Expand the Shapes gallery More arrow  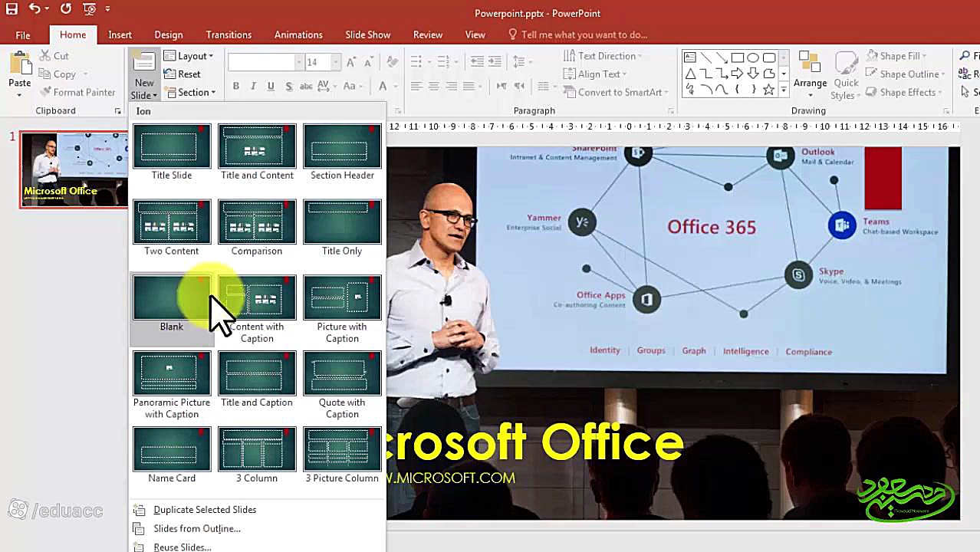pos(783,90)
